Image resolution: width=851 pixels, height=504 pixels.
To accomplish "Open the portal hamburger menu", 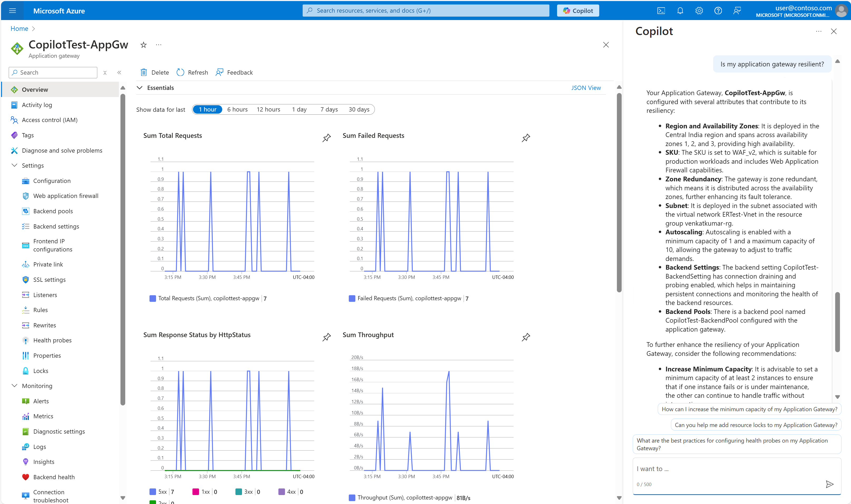I will click(x=13, y=11).
